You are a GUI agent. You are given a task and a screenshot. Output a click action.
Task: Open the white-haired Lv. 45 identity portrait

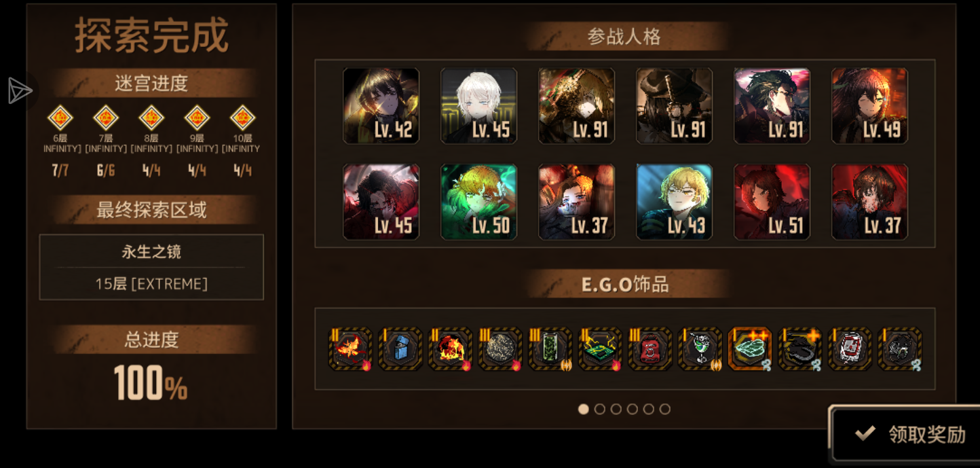(479, 106)
